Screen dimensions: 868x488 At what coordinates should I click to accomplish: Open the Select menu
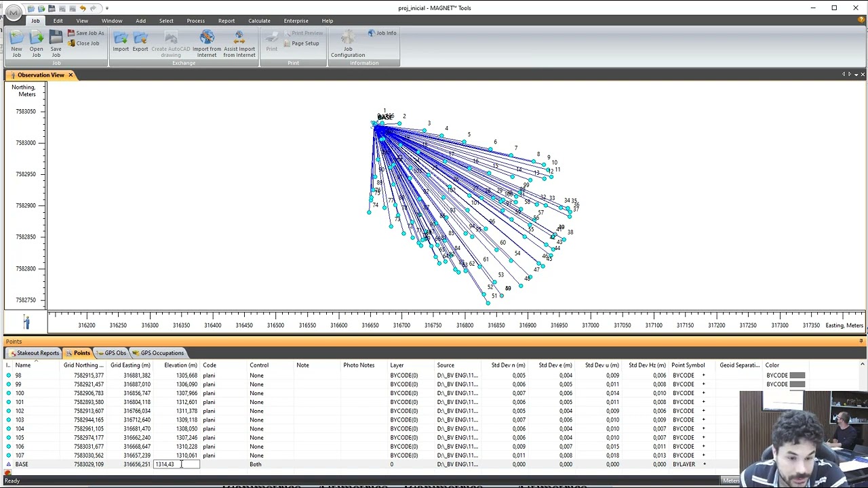pyautogui.click(x=166, y=20)
